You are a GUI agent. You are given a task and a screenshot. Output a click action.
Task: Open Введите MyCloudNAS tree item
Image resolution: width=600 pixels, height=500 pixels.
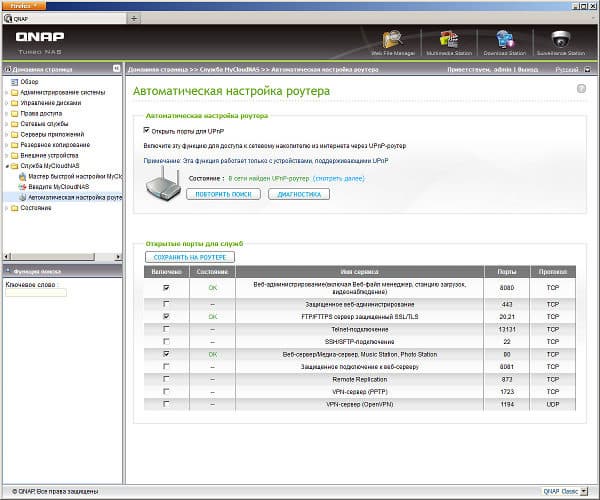click(x=59, y=187)
